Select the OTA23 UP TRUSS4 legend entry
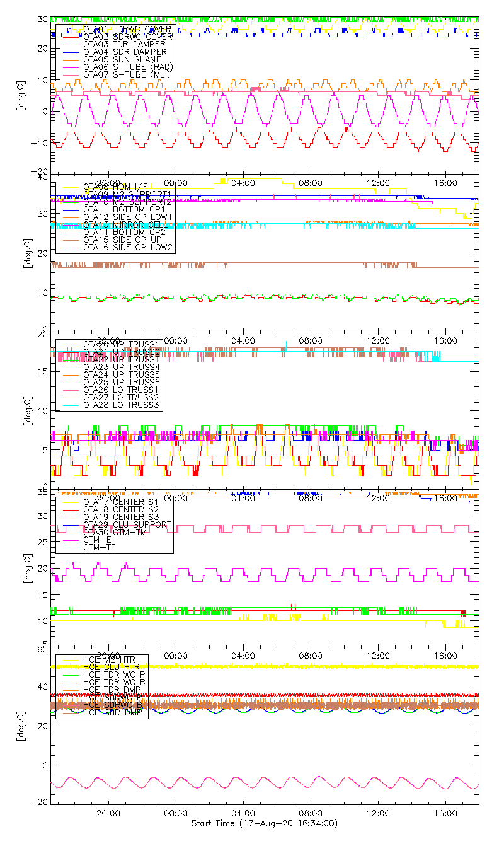This screenshot has width=504, height=851. [x=122, y=367]
